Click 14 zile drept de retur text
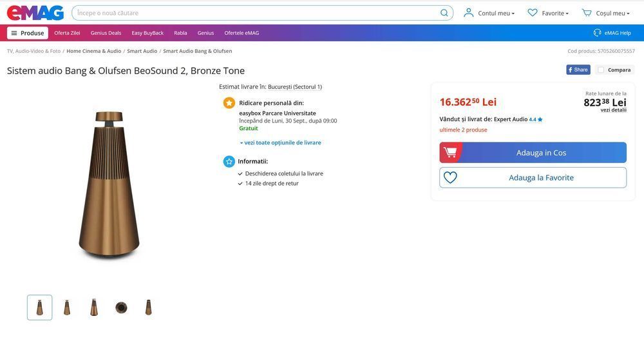The width and height of the screenshot is (644, 341). [272, 184]
